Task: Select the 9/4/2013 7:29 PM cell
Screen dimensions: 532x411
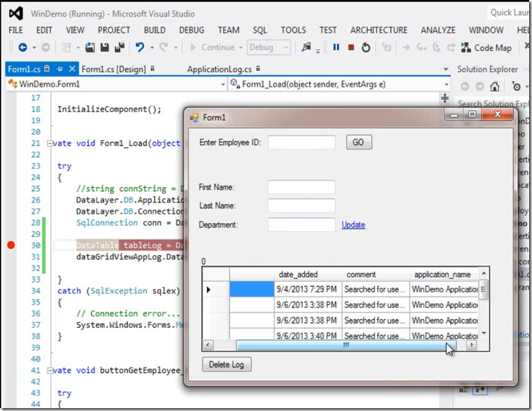Action: click(x=308, y=290)
